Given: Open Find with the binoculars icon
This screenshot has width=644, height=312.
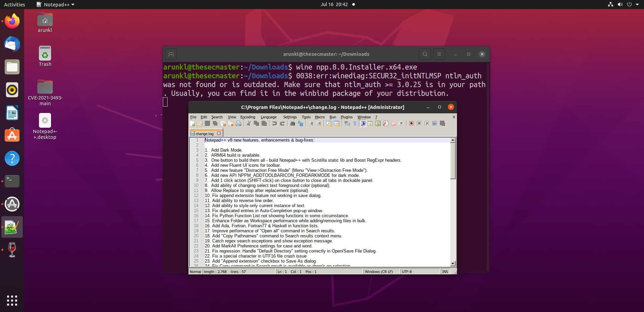Looking at the screenshot, I should point(292,124).
